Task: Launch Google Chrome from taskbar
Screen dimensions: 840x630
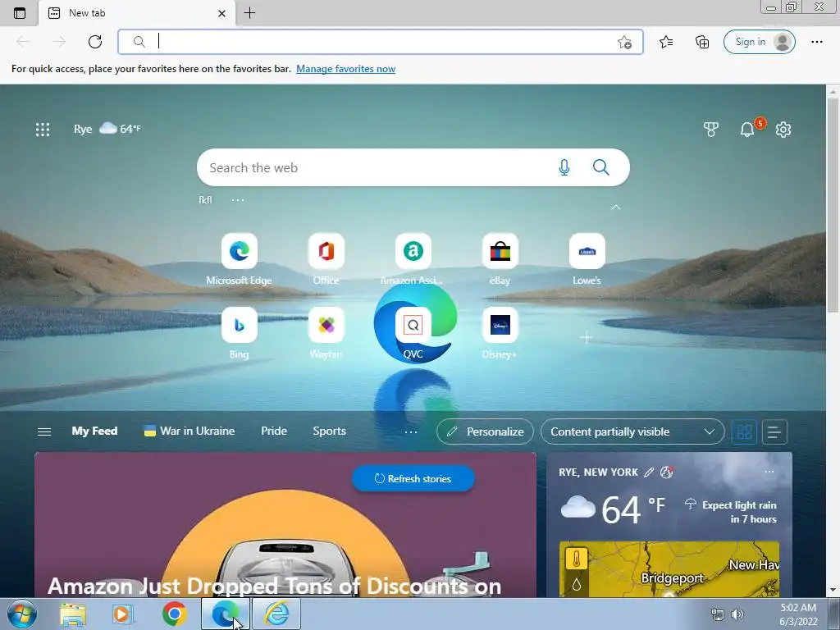Action: [x=175, y=614]
